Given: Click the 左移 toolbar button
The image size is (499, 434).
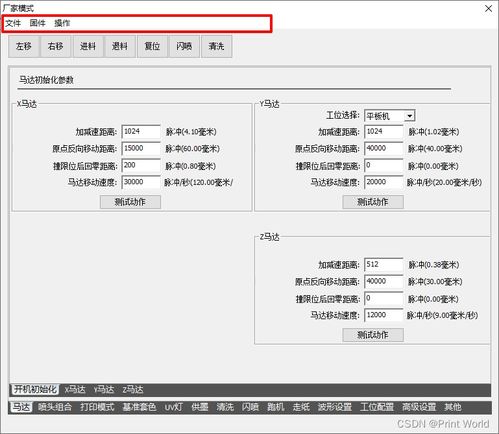Looking at the screenshot, I should point(24,46).
